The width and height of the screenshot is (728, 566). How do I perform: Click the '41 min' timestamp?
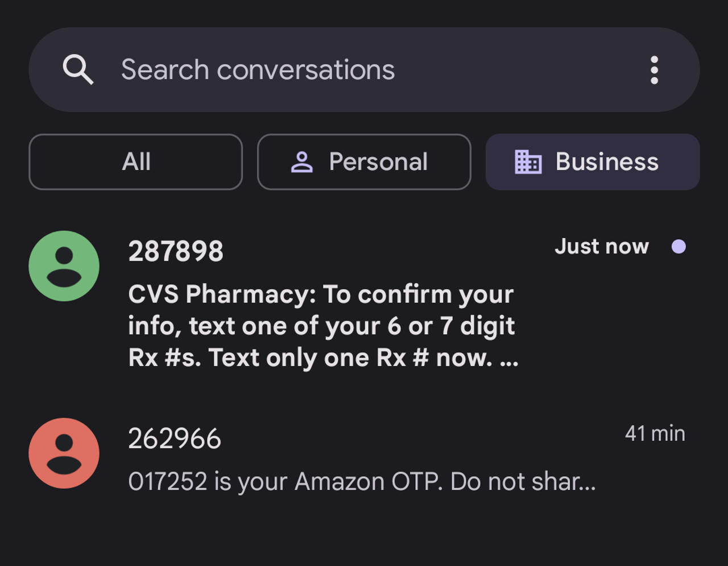click(x=655, y=434)
